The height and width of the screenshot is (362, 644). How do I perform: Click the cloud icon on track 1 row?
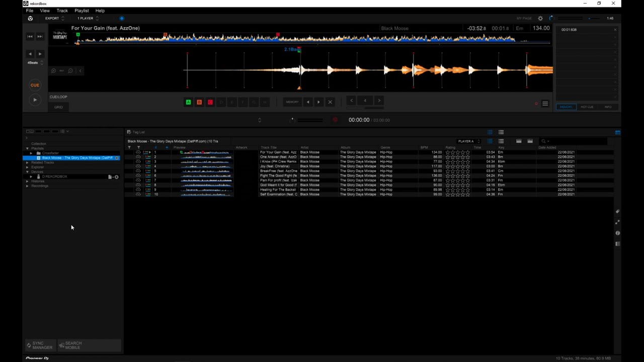point(138,152)
